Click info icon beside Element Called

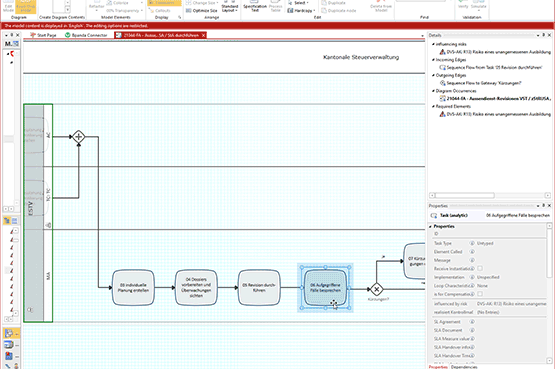pyautogui.click(x=472, y=252)
